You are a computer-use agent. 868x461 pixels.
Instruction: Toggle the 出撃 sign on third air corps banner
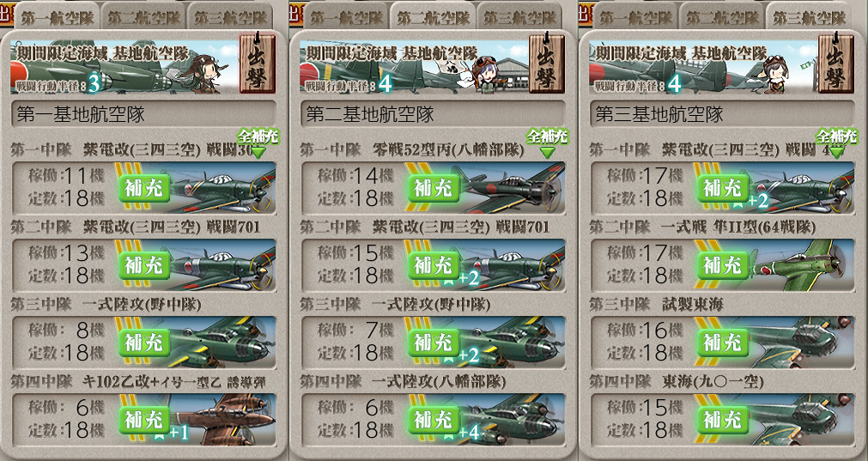pyautogui.click(x=836, y=63)
